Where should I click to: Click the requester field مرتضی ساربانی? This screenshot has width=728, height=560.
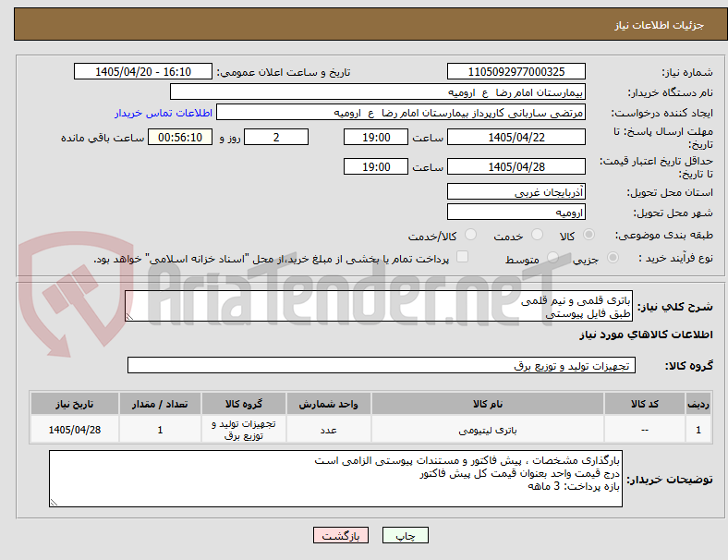[x=401, y=113]
